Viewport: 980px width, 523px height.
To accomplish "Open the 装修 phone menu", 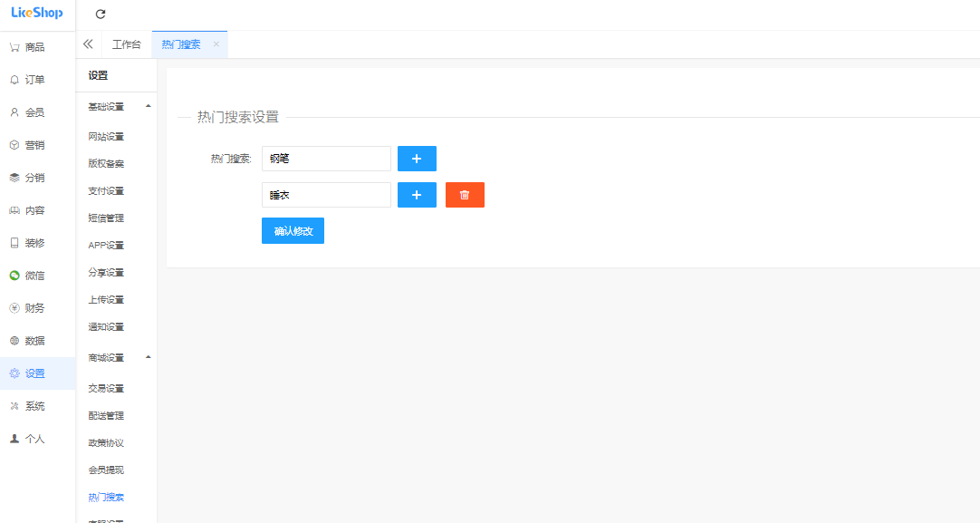I will point(37,243).
